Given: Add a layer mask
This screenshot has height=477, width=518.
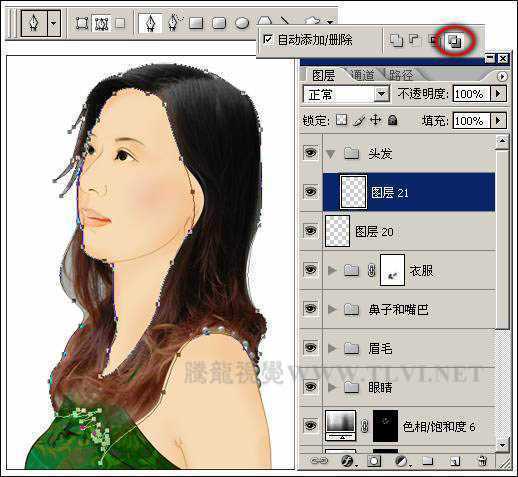Looking at the screenshot, I should point(374,461).
